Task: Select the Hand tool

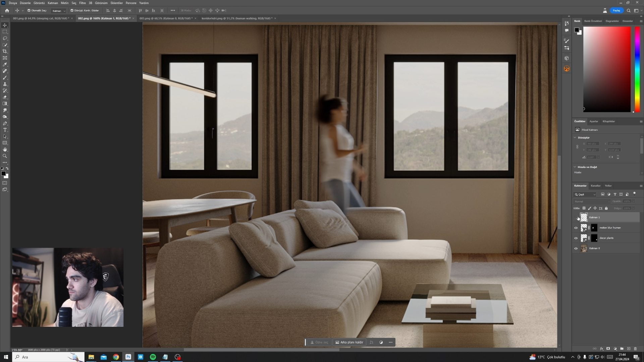Action: point(5,149)
